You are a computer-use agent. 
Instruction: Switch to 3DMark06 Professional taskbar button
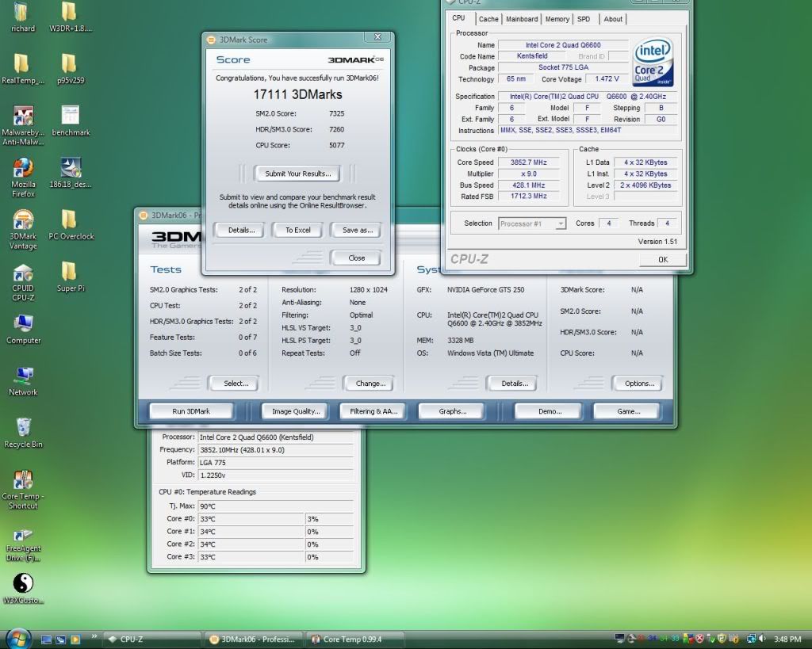point(255,639)
